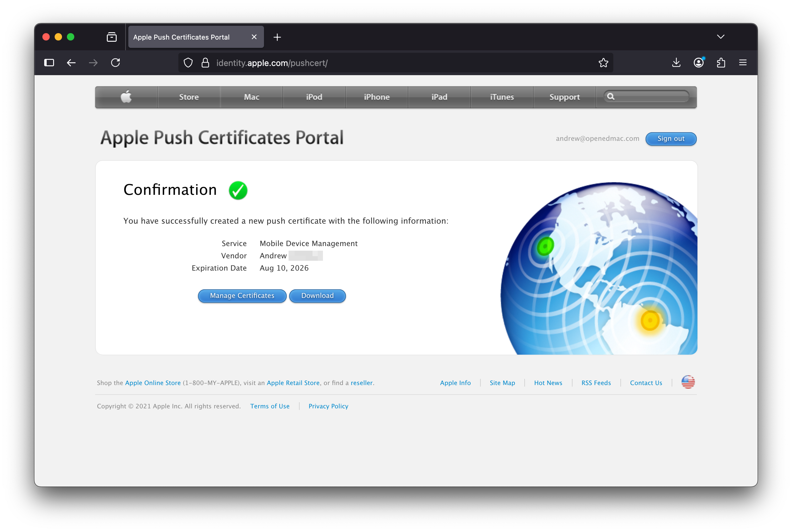Download the new push certificate

pos(317,295)
